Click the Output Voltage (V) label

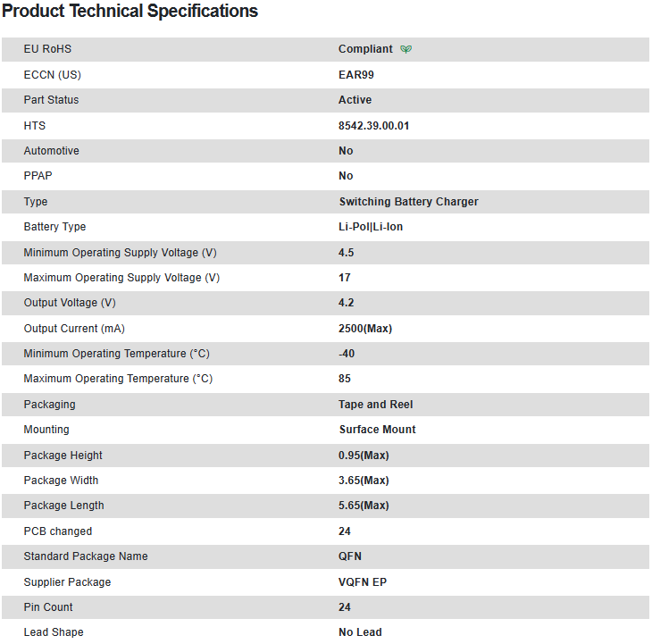tap(70, 303)
